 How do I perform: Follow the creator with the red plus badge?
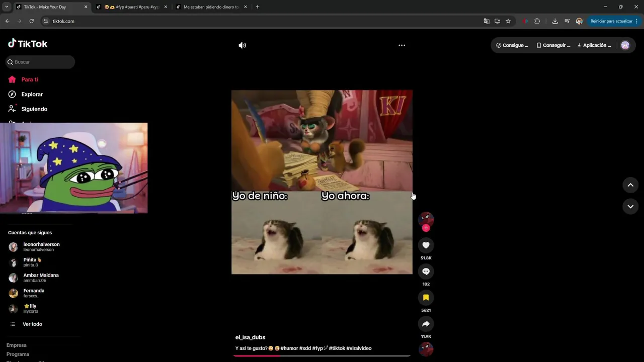click(x=426, y=228)
